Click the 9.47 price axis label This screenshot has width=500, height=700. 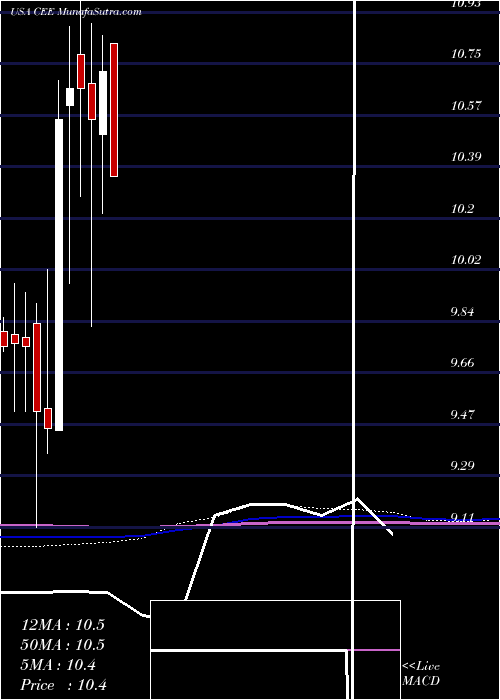coord(462,414)
